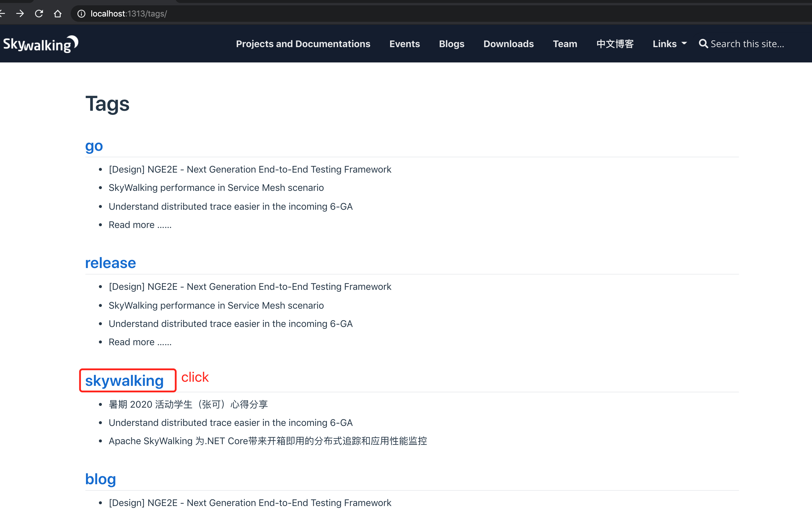Click the skywalking tag heading
This screenshot has width=812, height=529.
tap(124, 381)
